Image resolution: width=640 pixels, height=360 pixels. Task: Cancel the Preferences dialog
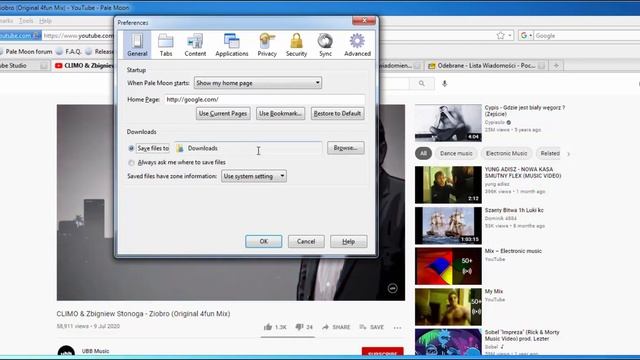click(306, 241)
